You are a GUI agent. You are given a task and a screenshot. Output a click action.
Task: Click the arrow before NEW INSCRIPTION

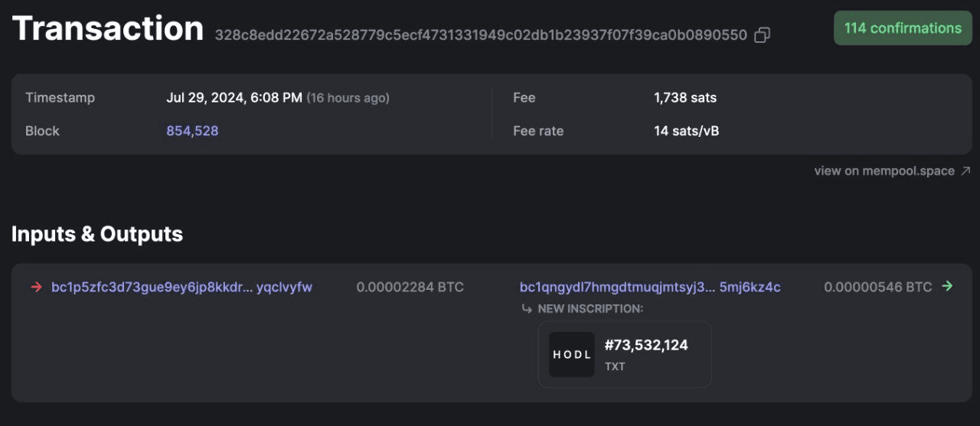(526, 309)
